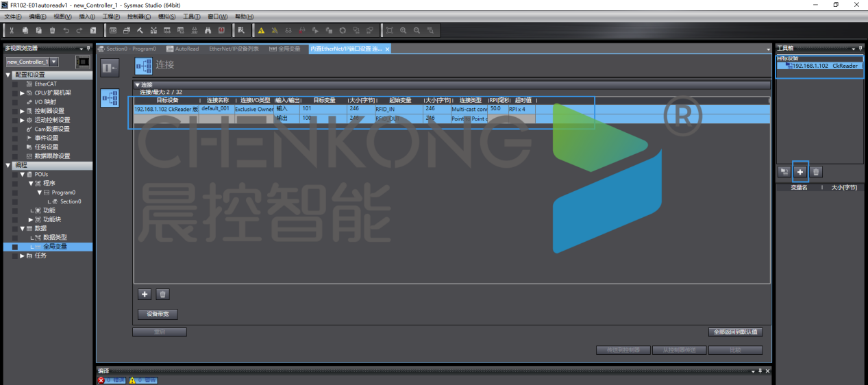Viewport: 868px width, 385px height.
Task: Select 数据类型 in the tree
Action: coord(55,237)
